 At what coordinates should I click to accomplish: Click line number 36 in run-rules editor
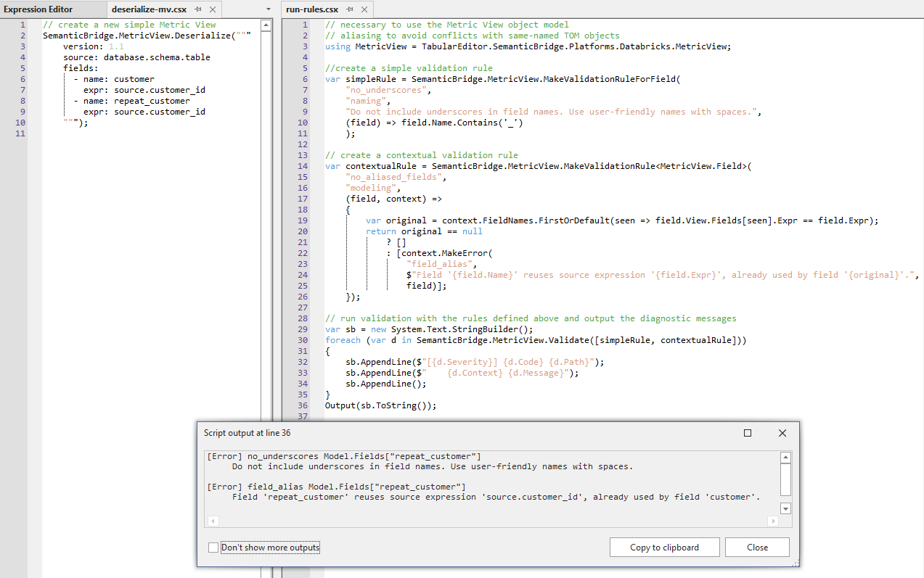[x=303, y=406]
